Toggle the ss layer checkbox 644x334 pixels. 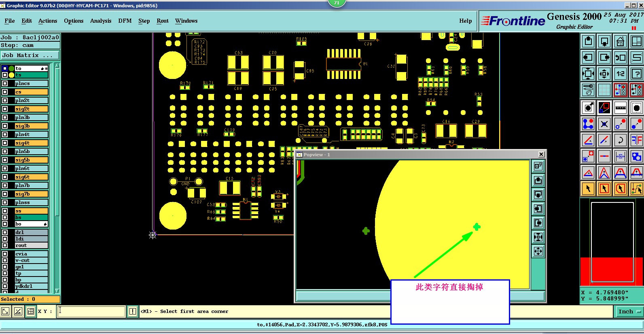(x=5, y=211)
